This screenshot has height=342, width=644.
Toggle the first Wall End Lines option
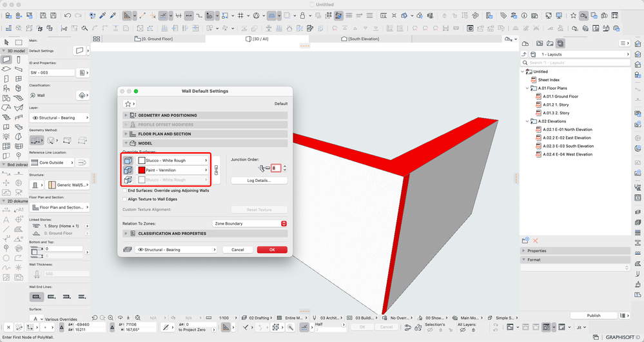[37, 296]
